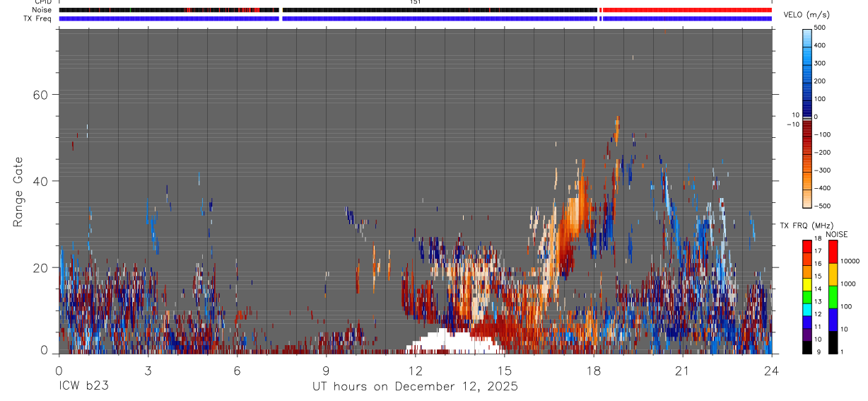Click the "VELO (m/s)" colorbar title

[x=807, y=15]
